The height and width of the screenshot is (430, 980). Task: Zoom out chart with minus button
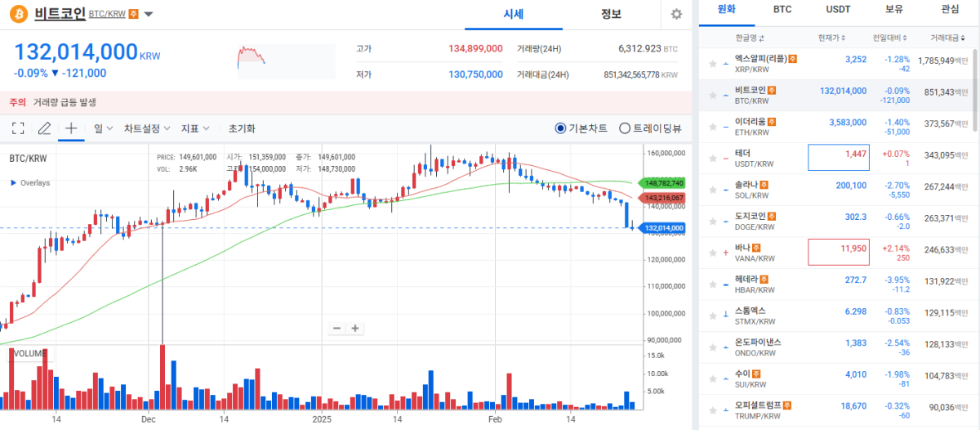coord(336,328)
